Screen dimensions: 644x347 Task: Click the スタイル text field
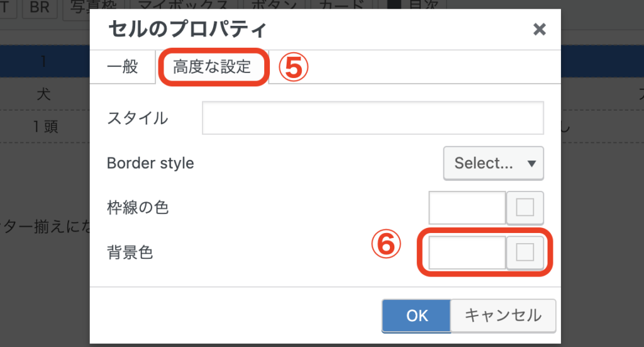tap(372, 117)
